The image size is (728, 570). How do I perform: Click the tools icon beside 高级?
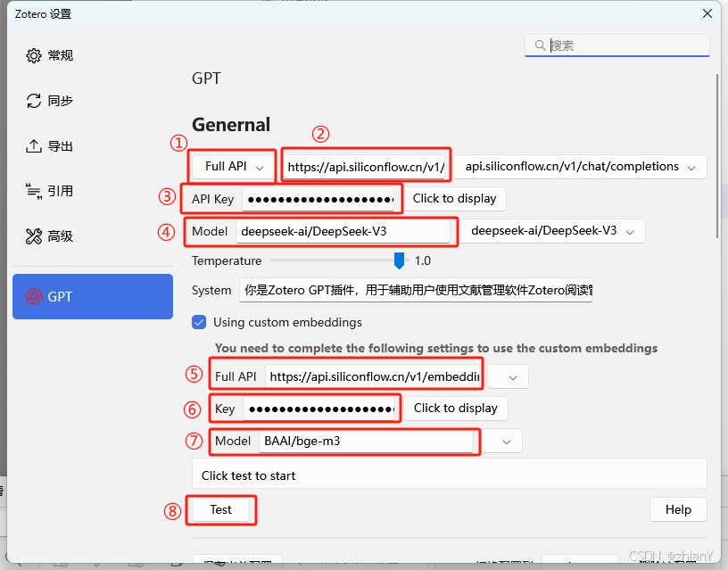(33, 236)
